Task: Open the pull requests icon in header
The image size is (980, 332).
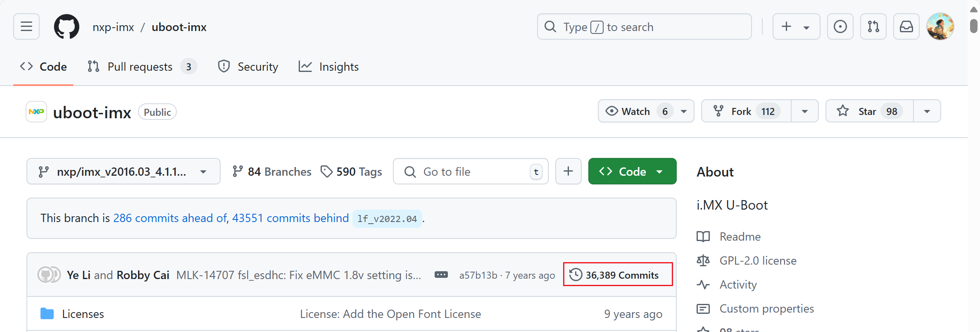Action: click(x=873, y=27)
